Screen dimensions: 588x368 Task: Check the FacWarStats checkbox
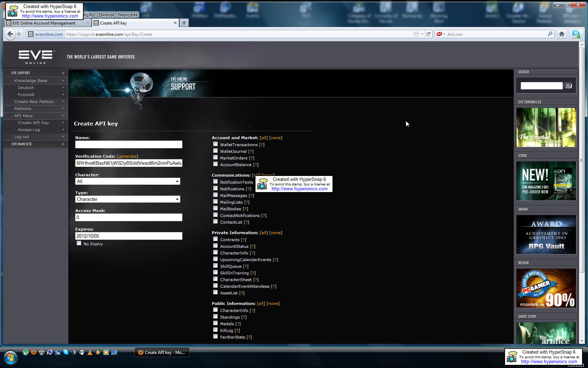(x=216, y=336)
